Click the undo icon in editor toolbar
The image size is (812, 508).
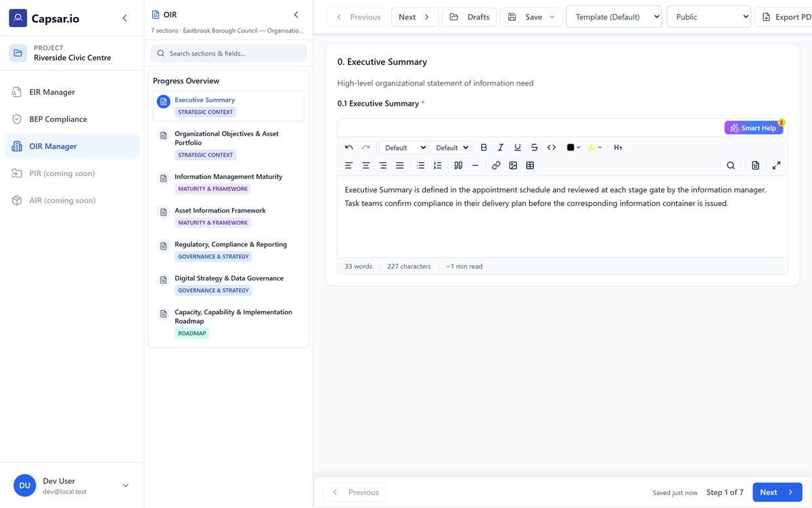click(x=349, y=148)
